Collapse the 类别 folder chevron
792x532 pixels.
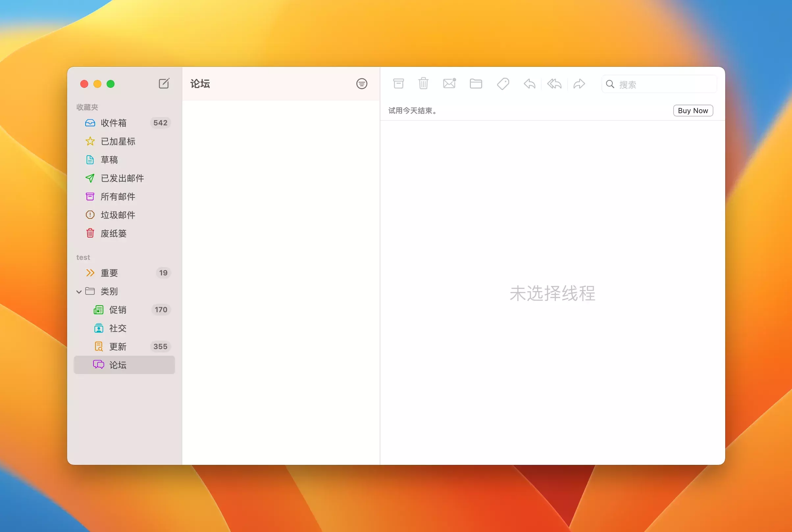pyautogui.click(x=79, y=291)
